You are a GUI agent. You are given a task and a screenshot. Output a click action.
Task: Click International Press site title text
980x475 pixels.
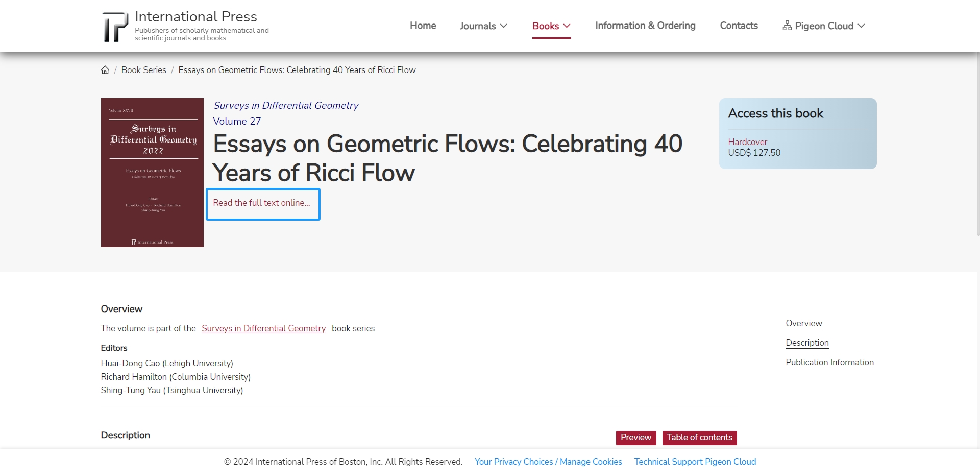196,16
